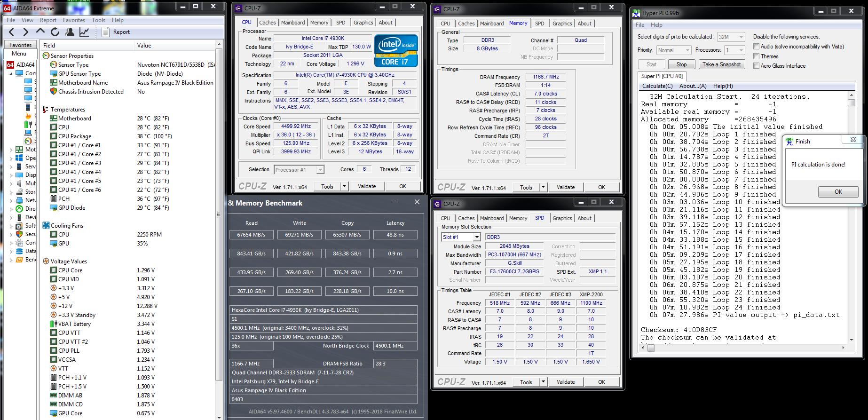Click the Stop button in Hyper PI
The height and width of the screenshot is (420, 868).
[x=681, y=64]
